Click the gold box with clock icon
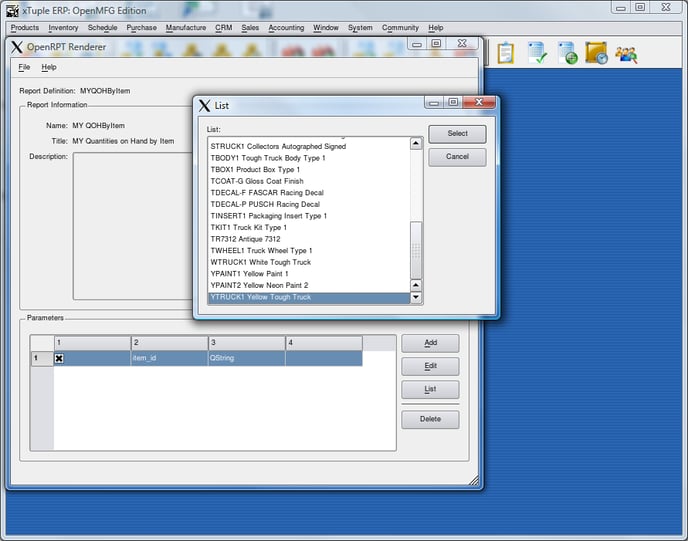The height and width of the screenshot is (541, 688). pyautogui.click(x=596, y=54)
